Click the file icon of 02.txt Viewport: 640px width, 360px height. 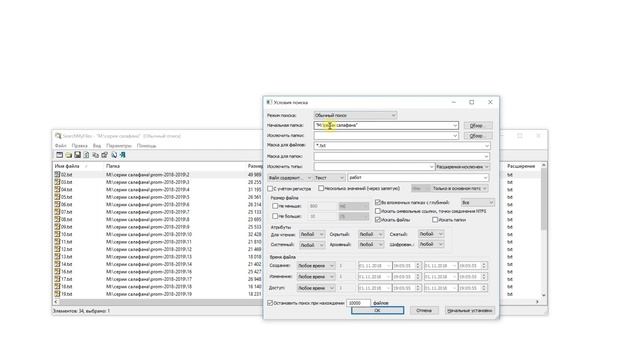[58, 174]
